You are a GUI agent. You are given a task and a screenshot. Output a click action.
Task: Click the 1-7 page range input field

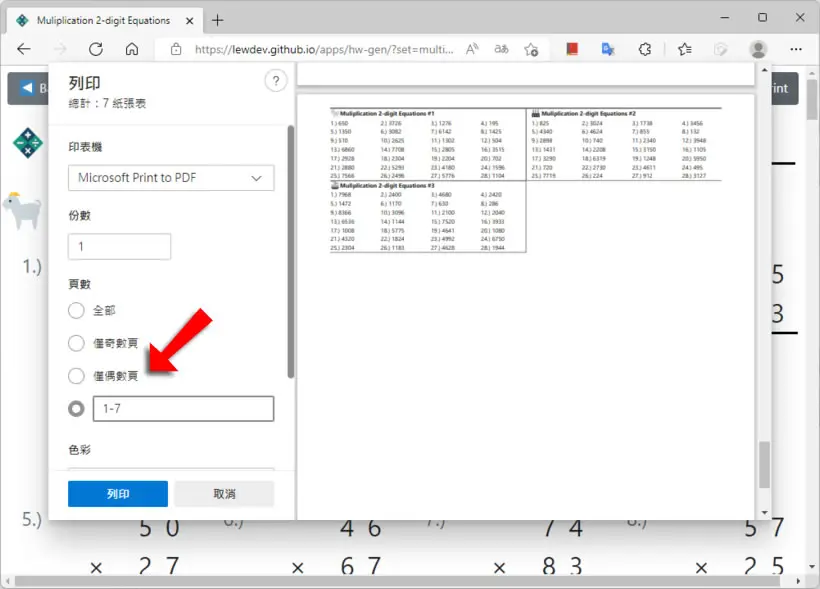184,409
